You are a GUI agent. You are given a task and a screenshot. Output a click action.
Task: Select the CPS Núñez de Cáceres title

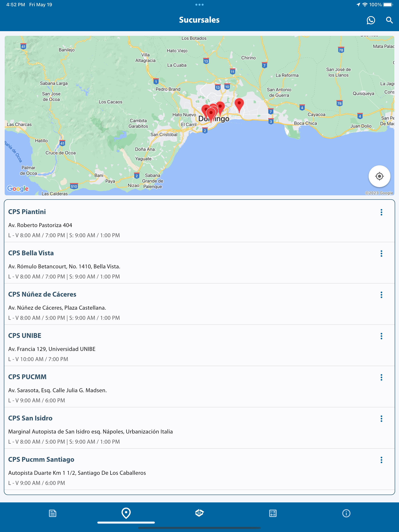[x=42, y=294]
